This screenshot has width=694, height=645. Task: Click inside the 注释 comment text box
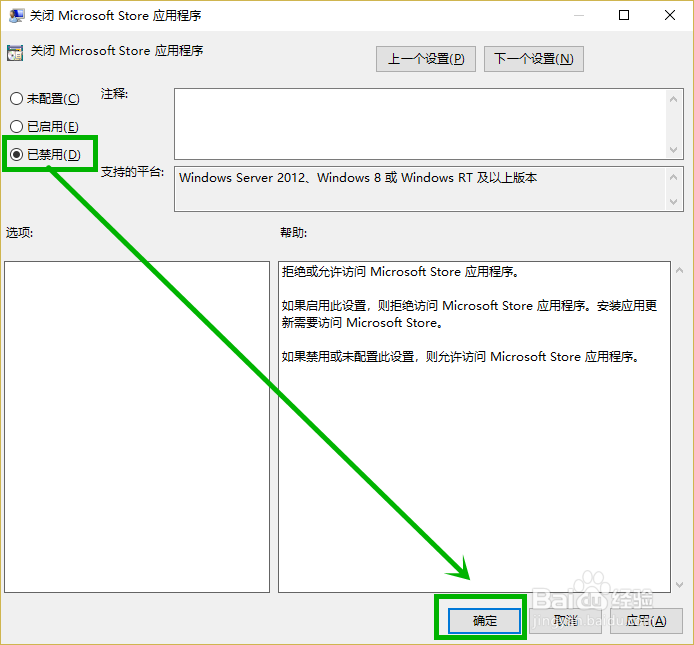coord(420,124)
